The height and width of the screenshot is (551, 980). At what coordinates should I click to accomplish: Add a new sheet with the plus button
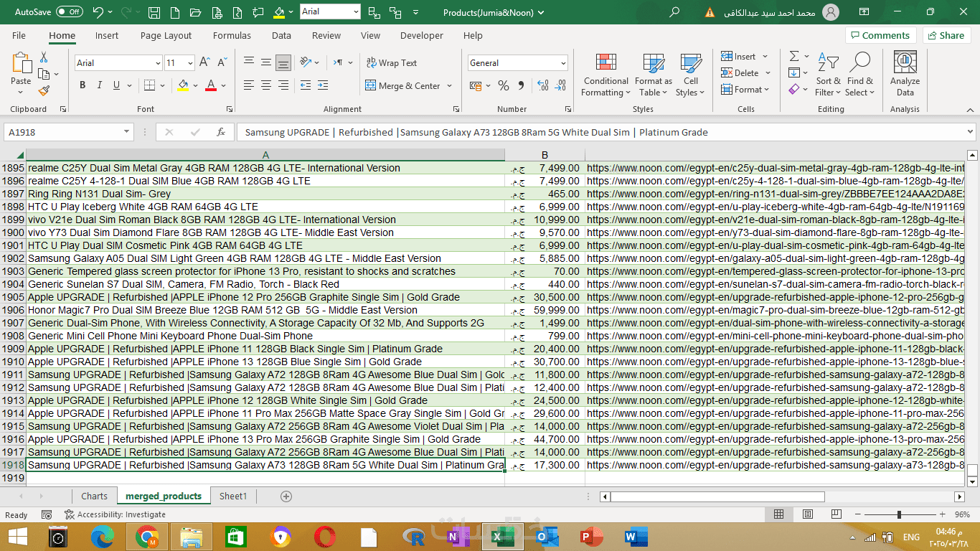click(x=286, y=496)
